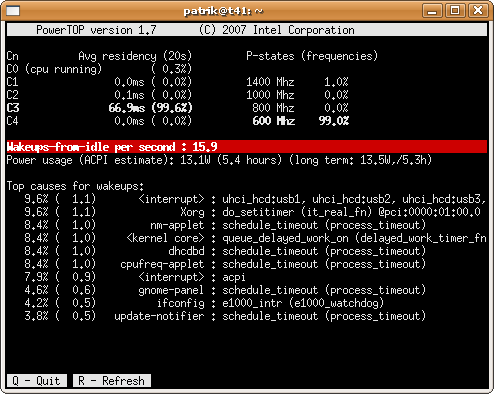Select the Xorg do_setitimer row
494x394 pixels.
252,212
